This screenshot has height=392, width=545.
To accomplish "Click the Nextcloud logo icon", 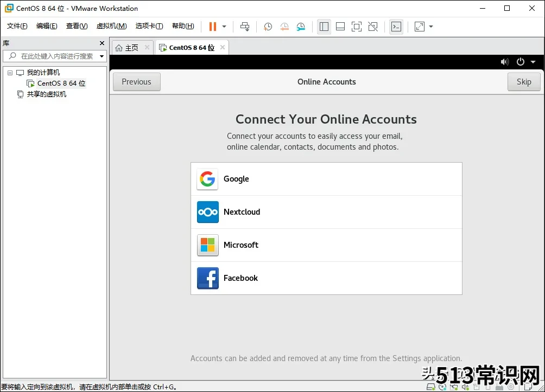I will tap(207, 212).
